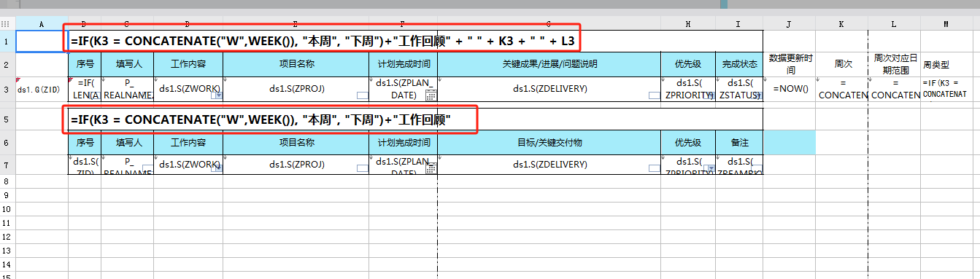Click the text widget icon in ZDELIVERY cell G3

tap(655, 95)
